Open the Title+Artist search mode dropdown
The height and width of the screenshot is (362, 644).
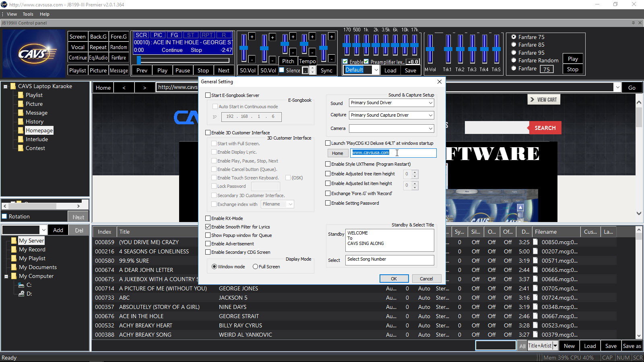click(555, 346)
